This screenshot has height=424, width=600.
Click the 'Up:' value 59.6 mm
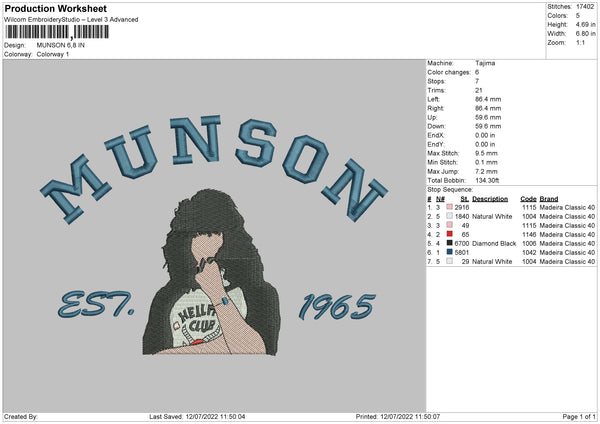(x=488, y=117)
